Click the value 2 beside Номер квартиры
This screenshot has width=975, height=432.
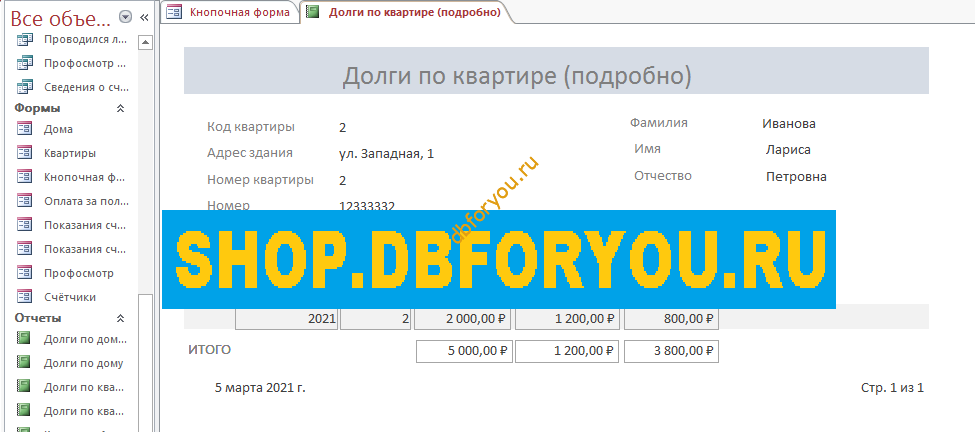(343, 181)
